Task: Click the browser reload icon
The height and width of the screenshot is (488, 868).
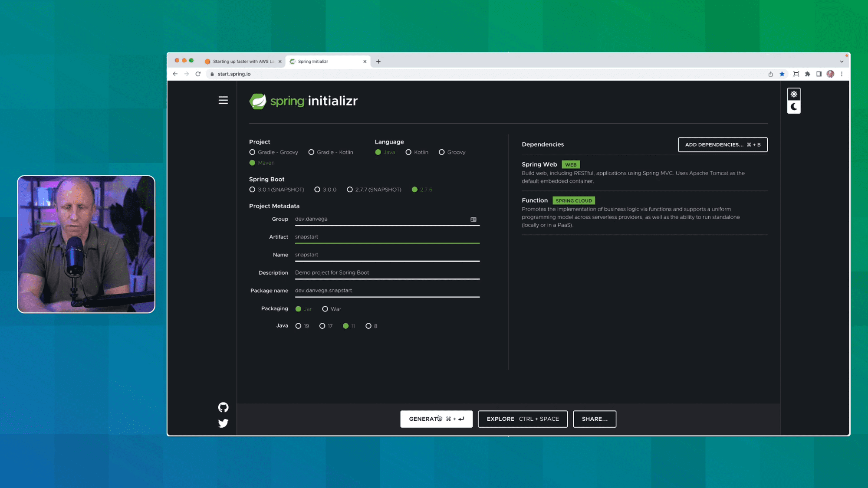Action: coord(198,74)
